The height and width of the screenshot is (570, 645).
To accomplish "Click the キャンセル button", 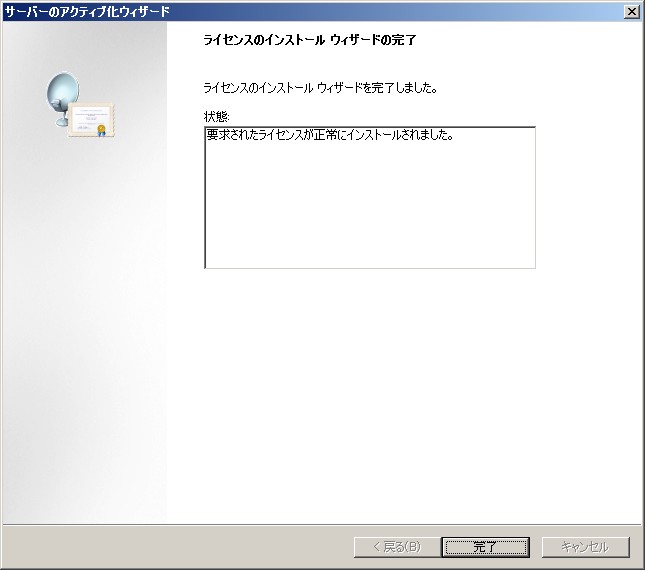I will pos(585,547).
